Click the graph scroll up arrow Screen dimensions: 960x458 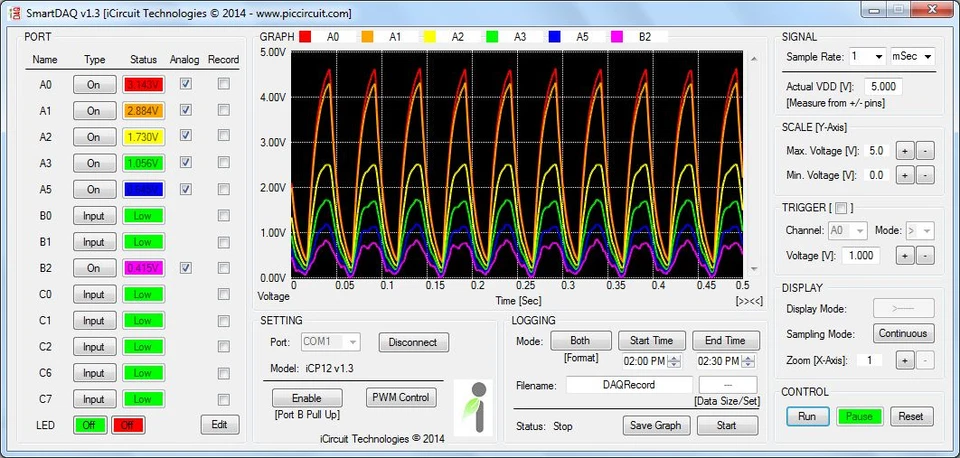pyautogui.click(x=754, y=59)
